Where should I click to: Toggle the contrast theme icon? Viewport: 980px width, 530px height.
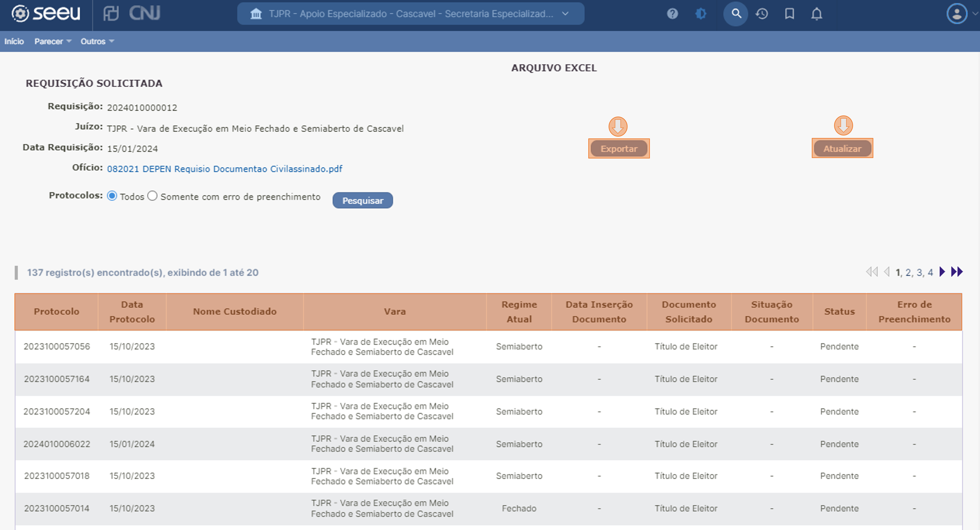tap(701, 14)
